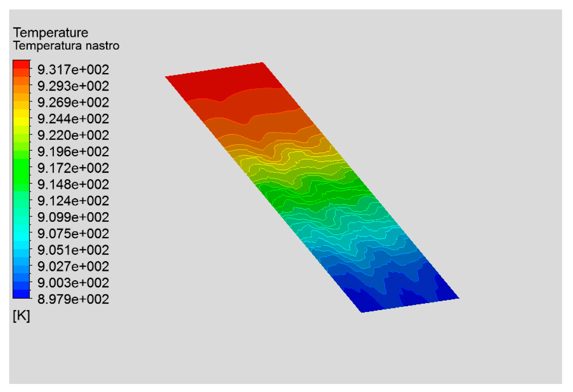This screenshot has width=573, height=392.
Task: Select the 9.220e+002 legend label
Action: point(73,135)
